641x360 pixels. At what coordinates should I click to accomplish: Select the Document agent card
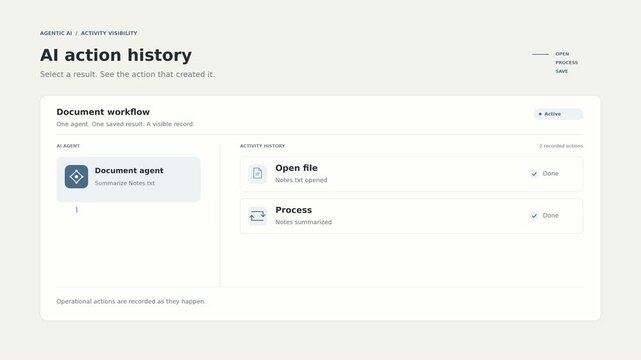pyautogui.click(x=128, y=179)
